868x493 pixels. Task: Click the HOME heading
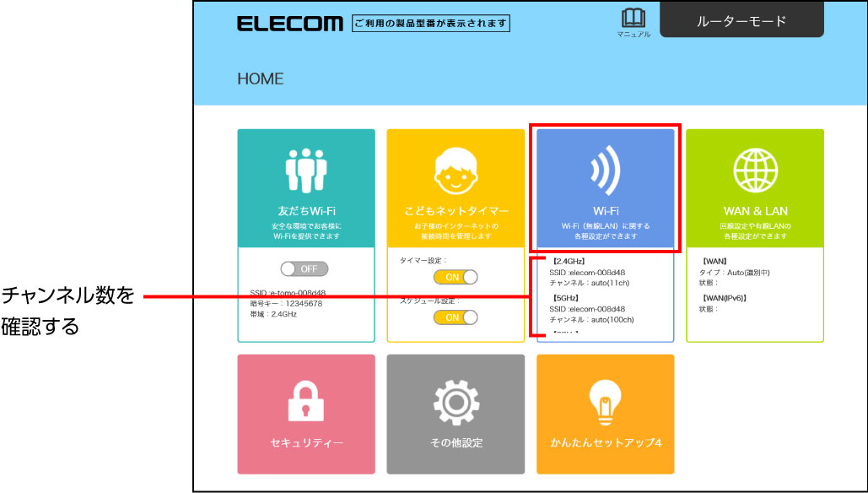pyautogui.click(x=260, y=79)
